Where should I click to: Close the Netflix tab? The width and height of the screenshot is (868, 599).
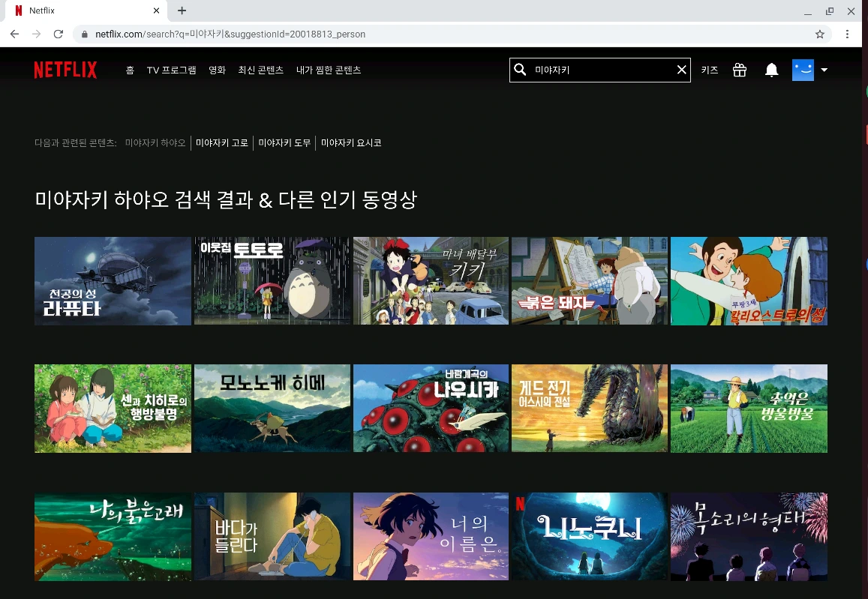[156, 10]
